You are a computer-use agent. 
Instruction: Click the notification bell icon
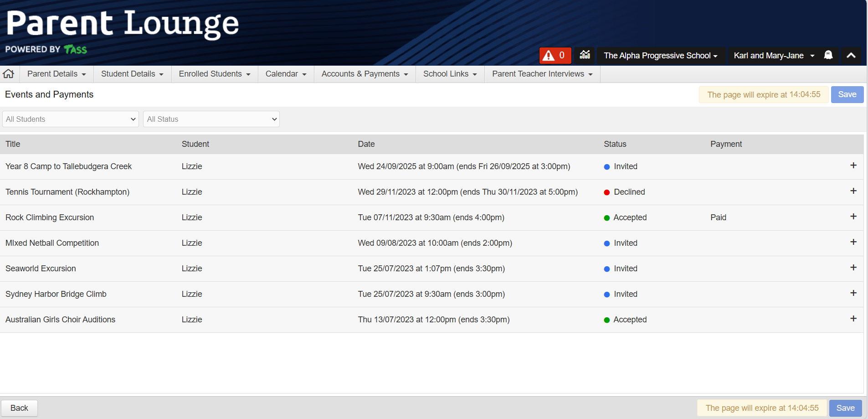pyautogui.click(x=828, y=55)
